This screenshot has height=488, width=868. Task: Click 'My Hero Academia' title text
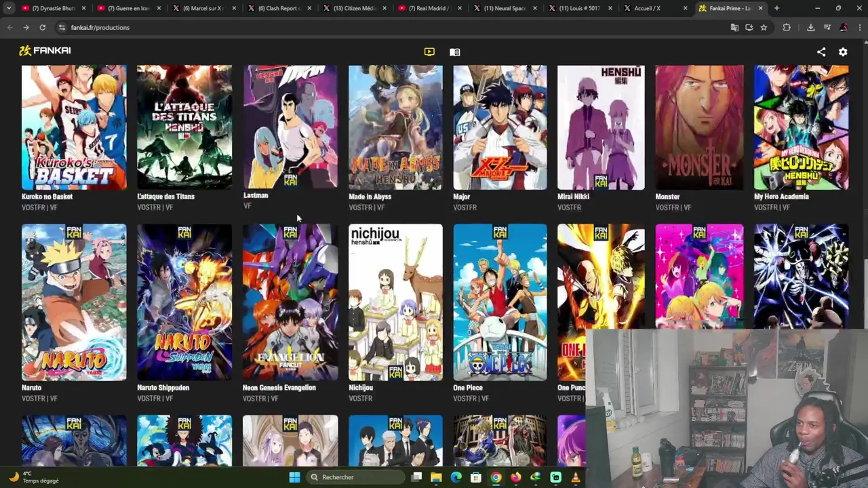[781, 197]
